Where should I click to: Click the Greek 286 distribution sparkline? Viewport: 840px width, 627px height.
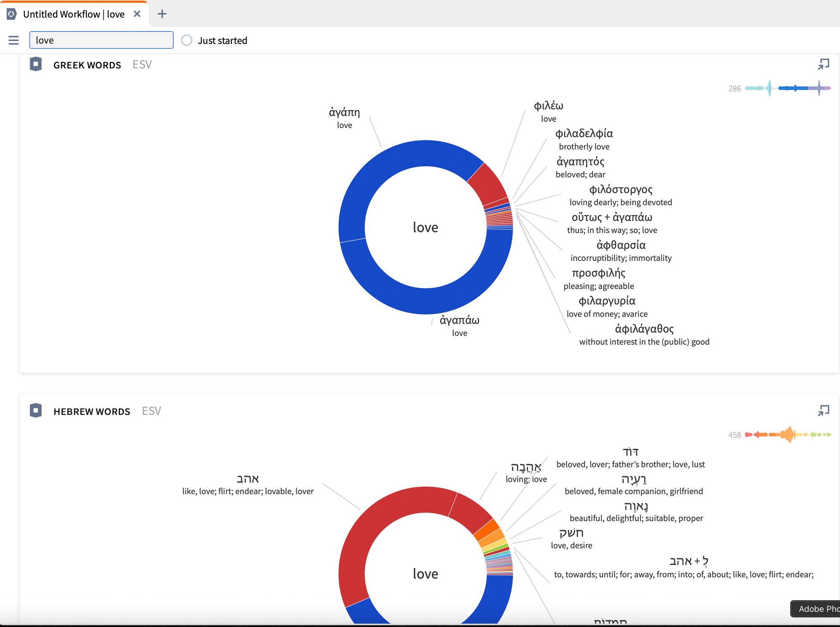pyautogui.click(x=787, y=88)
